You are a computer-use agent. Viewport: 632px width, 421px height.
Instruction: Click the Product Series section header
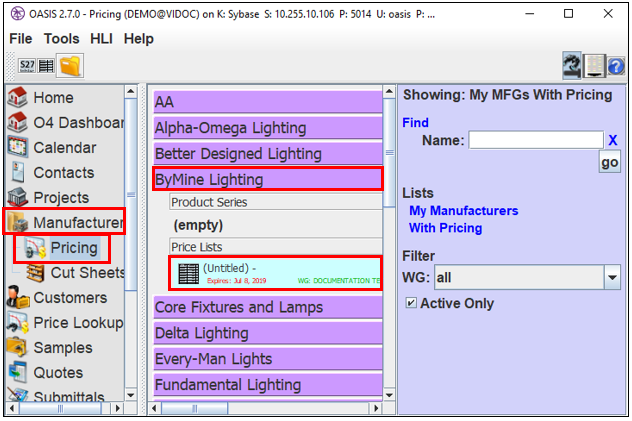[x=276, y=202]
